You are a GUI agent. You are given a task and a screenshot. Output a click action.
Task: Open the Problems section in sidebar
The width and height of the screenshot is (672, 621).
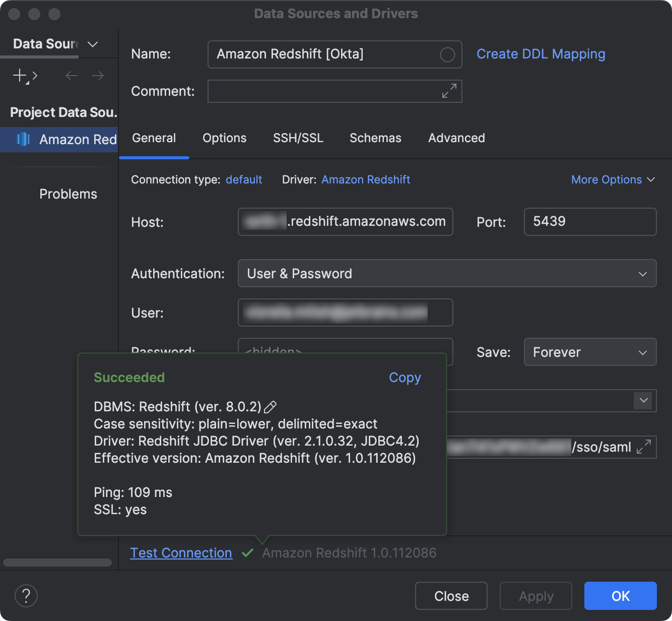pos(68,194)
